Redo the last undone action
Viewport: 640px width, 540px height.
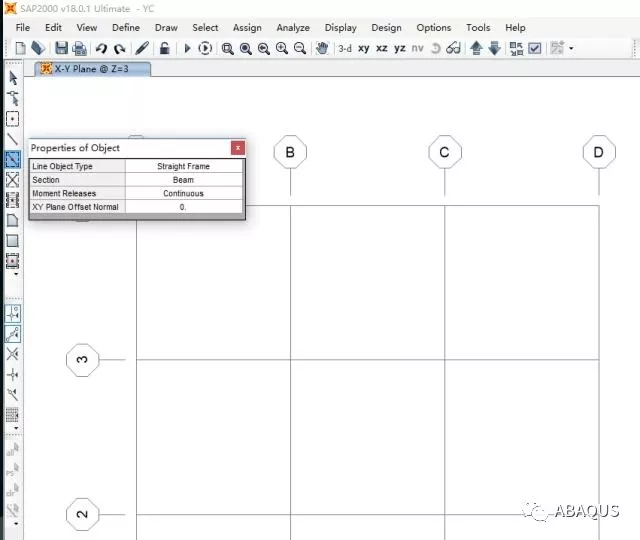coord(119,49)
